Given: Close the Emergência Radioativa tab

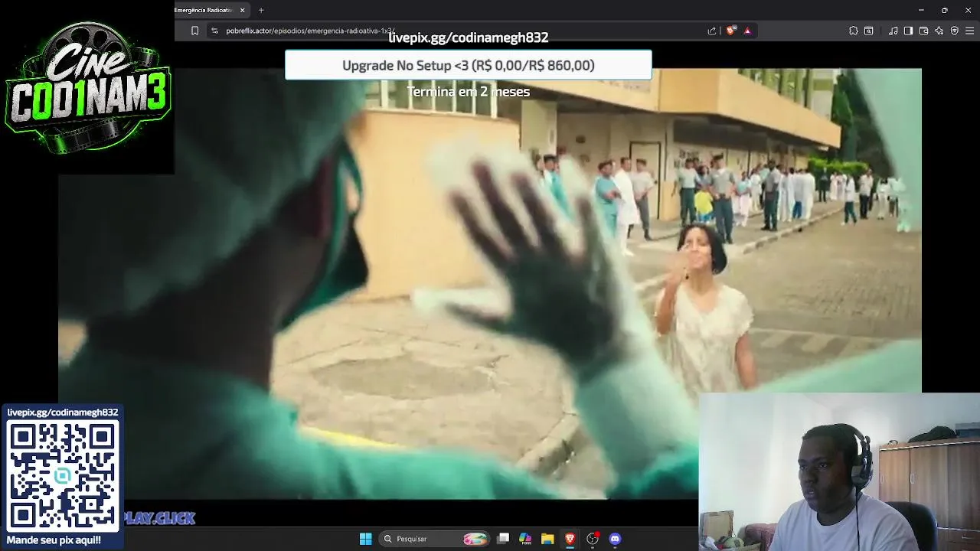Looking at the screenshot, I should point(243,10).
